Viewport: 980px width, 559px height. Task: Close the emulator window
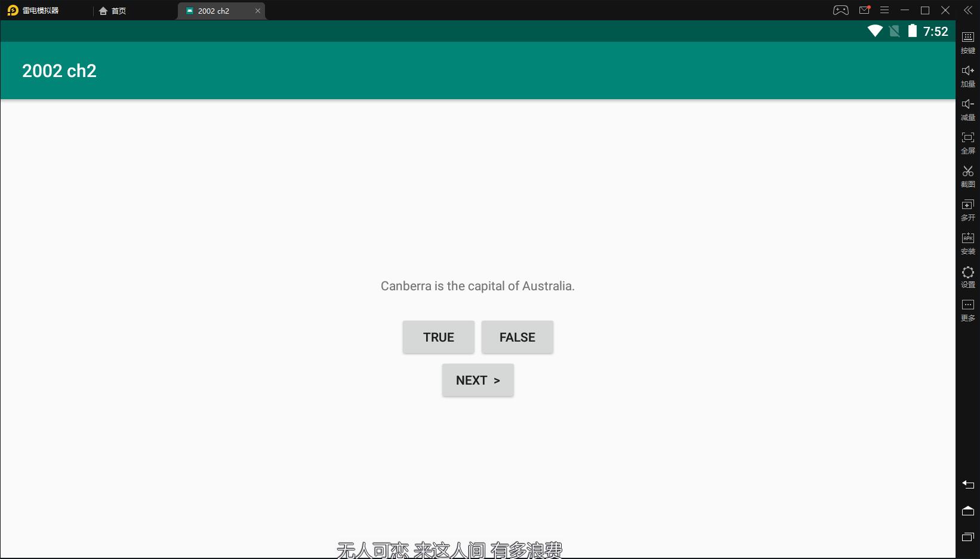(945, 10)
